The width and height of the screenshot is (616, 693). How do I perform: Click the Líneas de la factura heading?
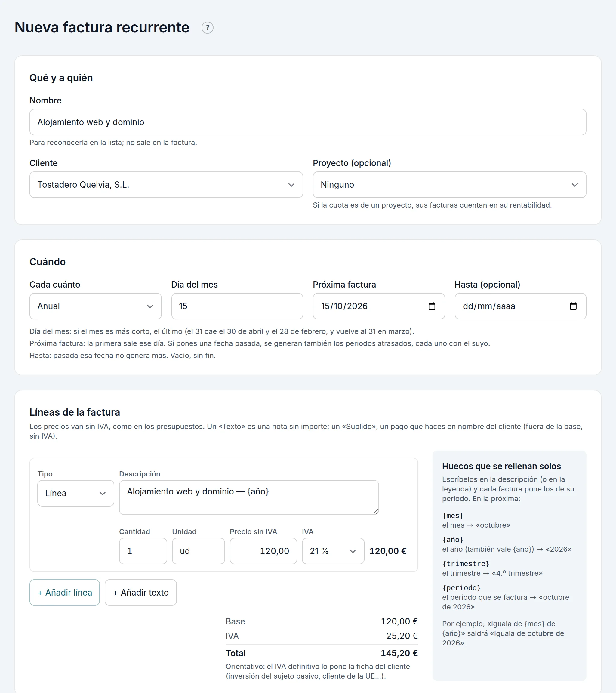[x=75, y=412]
